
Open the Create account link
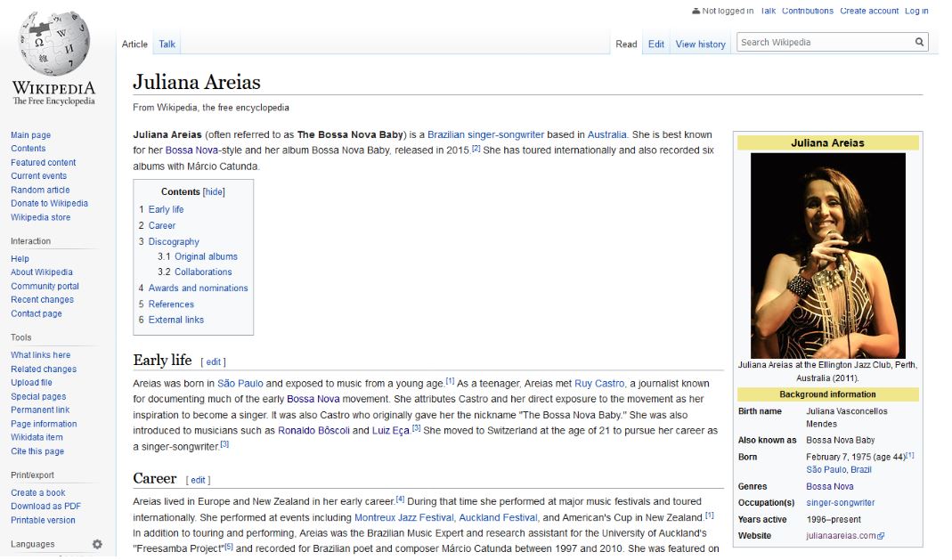[869, 11]
